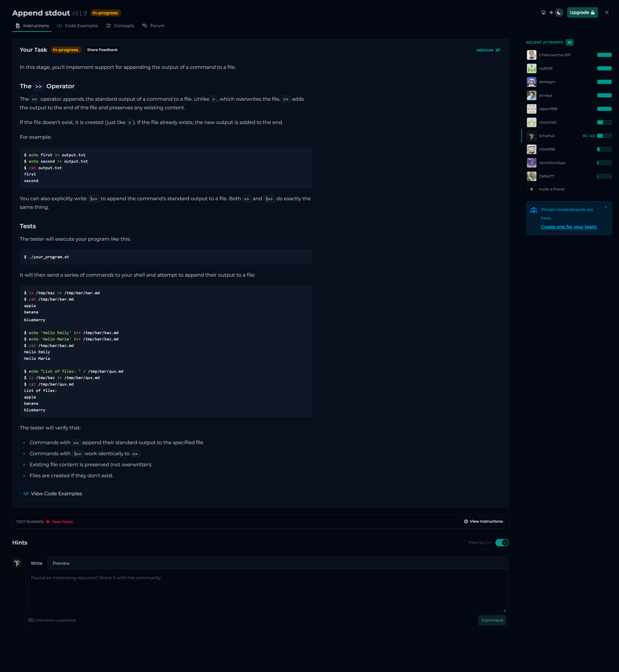
Task: Open the Code Examples tab
Action: pos(77,26)
